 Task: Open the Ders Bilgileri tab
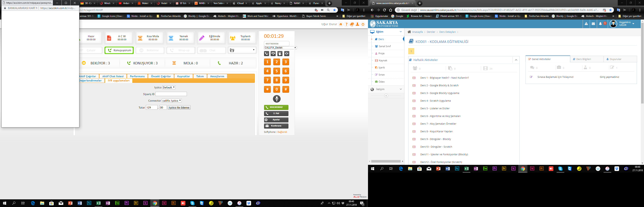(x=583, y=59)
